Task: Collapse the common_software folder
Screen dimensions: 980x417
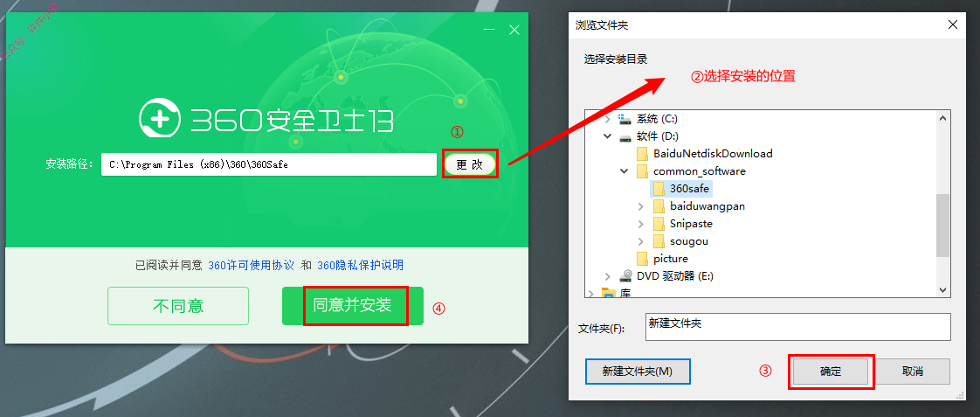Action: (x=624, y=171)
